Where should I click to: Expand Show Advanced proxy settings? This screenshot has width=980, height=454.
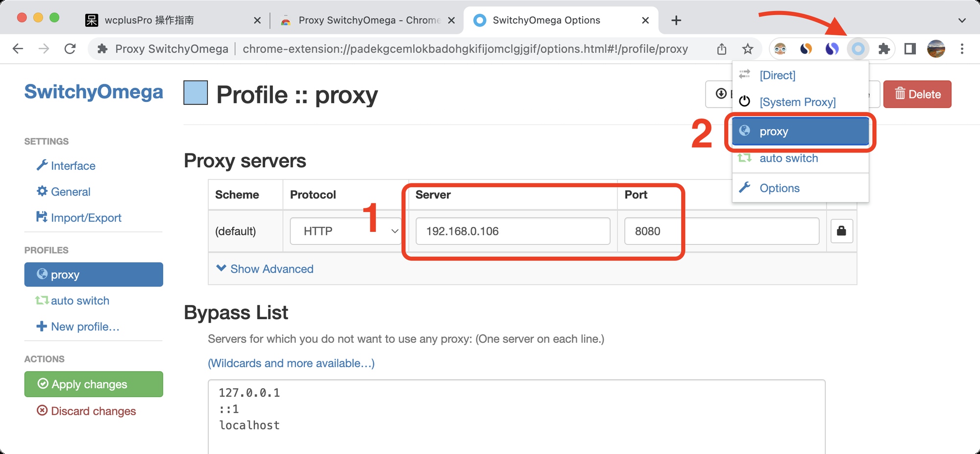pos(265,269)
